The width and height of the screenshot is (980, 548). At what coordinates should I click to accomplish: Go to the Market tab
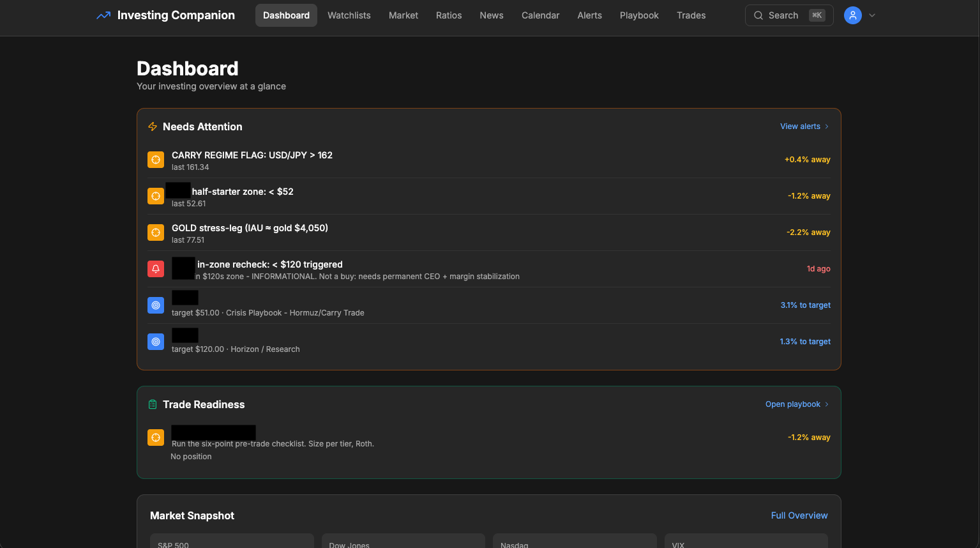point(403,15)
